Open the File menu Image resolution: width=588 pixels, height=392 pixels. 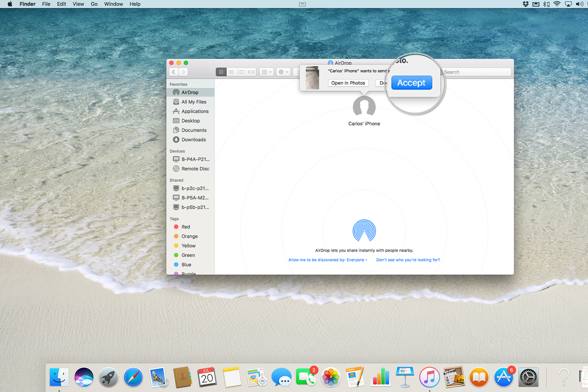(x=46, y=4)
